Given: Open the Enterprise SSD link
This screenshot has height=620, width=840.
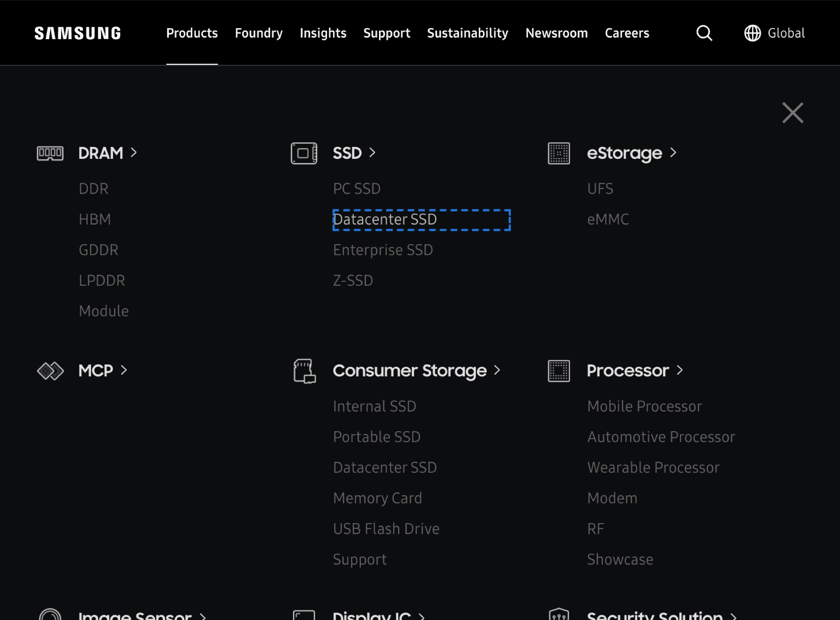Looking at the screenshot, I should (383, 250).
